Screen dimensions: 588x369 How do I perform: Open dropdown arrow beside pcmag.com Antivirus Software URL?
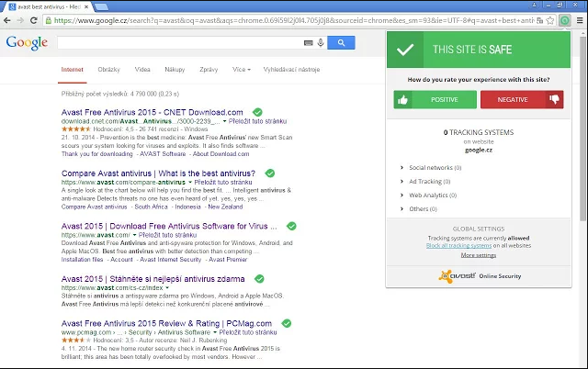(215, 332)
